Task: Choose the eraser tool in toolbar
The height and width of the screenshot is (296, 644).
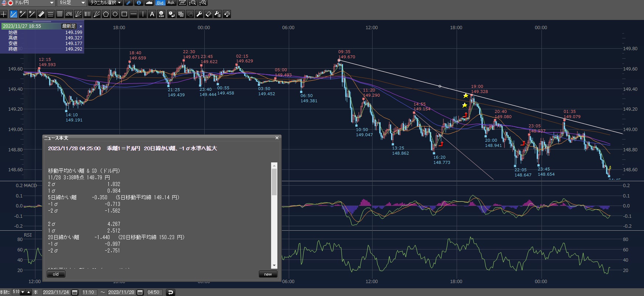Action: (208, 14)
